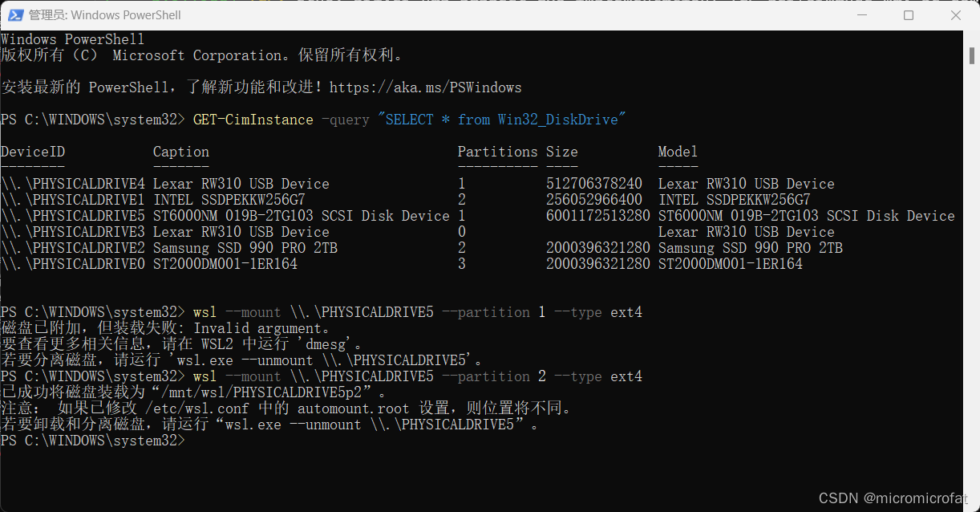Click the Invalid argument error message
This screenshot has height=512, width=980.
pyautogui.click(x=241, y=327)
